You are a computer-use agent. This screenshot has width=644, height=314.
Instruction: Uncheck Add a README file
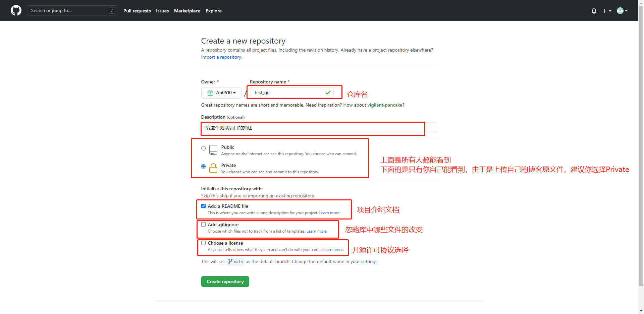pos(203,206)
